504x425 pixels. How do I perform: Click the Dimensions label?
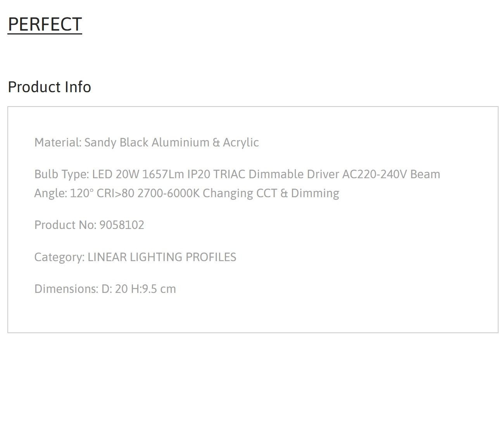(x=66, y=289)
